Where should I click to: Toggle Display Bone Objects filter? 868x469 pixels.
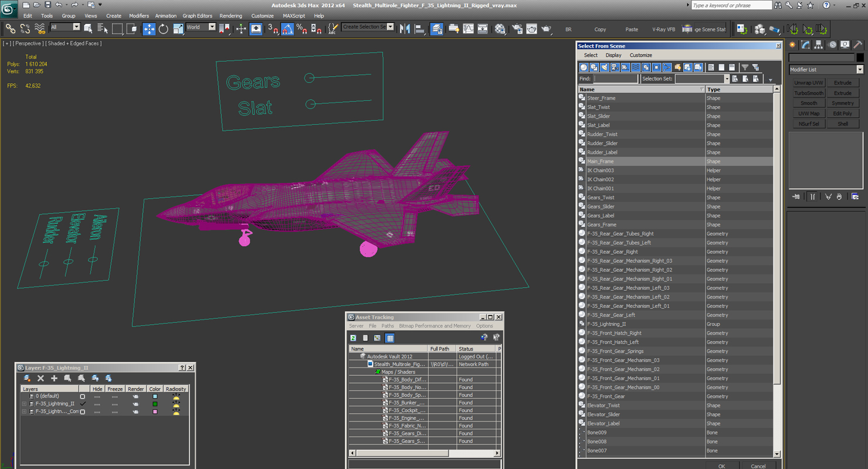(667, 67)
